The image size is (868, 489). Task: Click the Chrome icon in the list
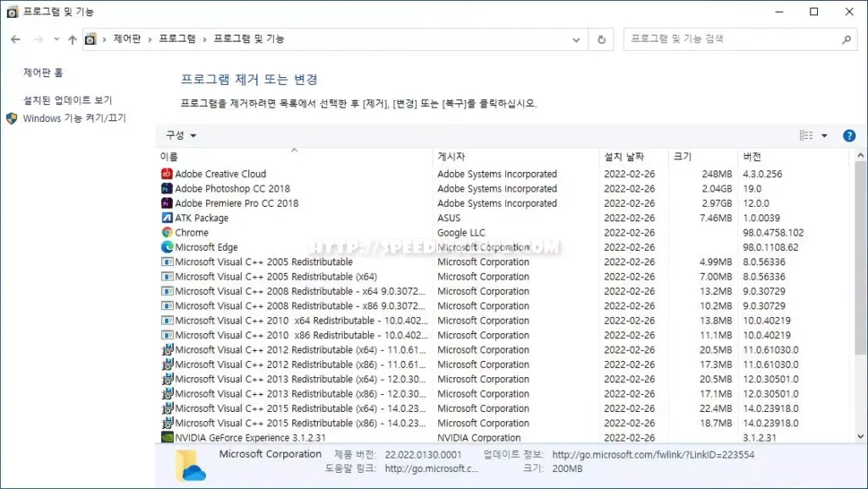(x=167, y=232)
